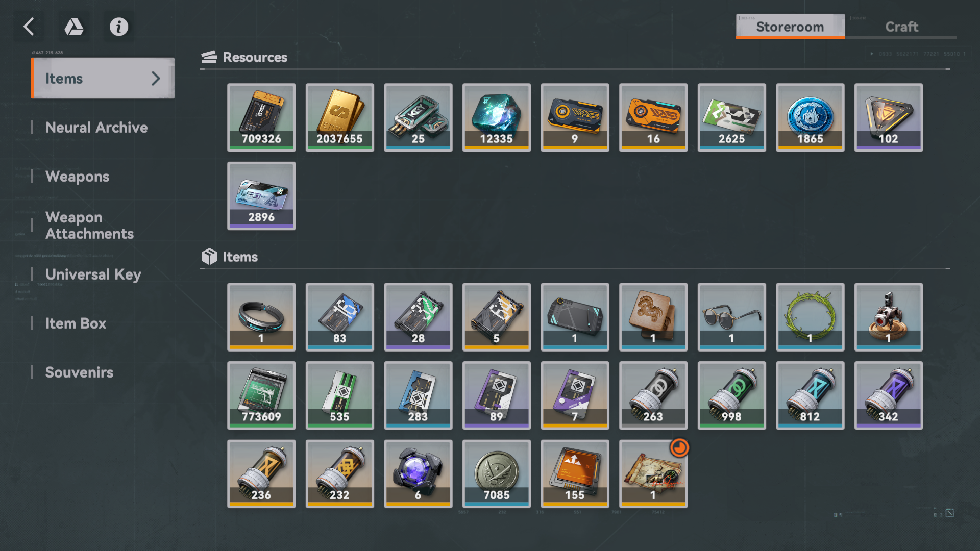The width and height of the screenshot is (980, 551).
Task: Go back with the left arrow icon
Action: pyautogui.click(x=29, y=27)
